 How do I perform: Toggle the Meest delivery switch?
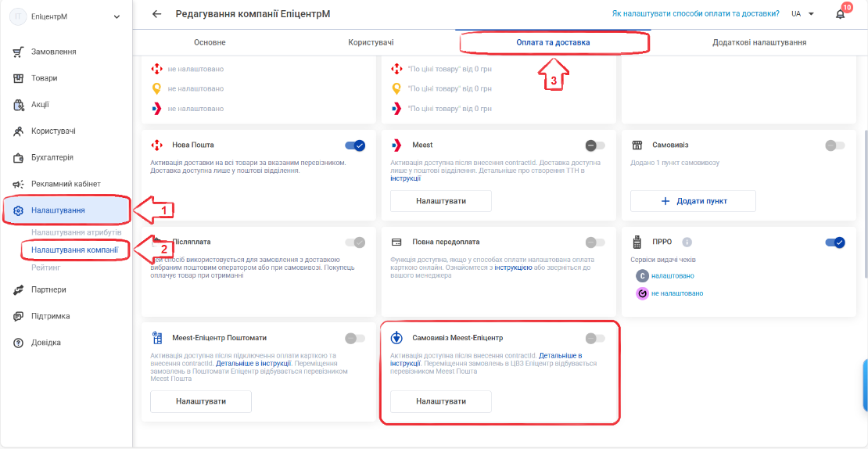pos(595,145)
